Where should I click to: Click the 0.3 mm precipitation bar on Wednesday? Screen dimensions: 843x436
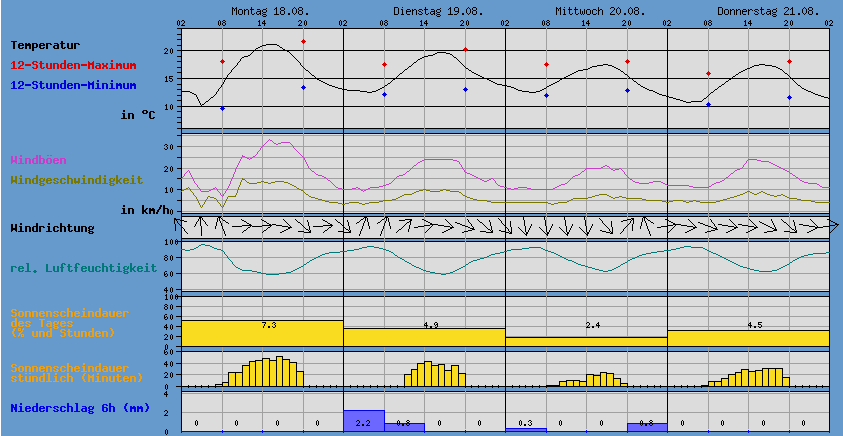[x=525, y=429]
